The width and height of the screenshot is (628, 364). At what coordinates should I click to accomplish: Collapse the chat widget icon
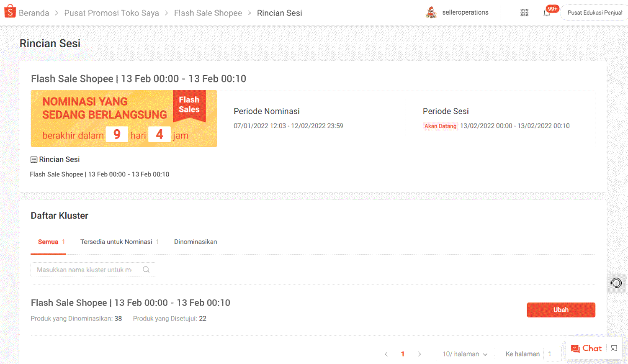(614, 348)
